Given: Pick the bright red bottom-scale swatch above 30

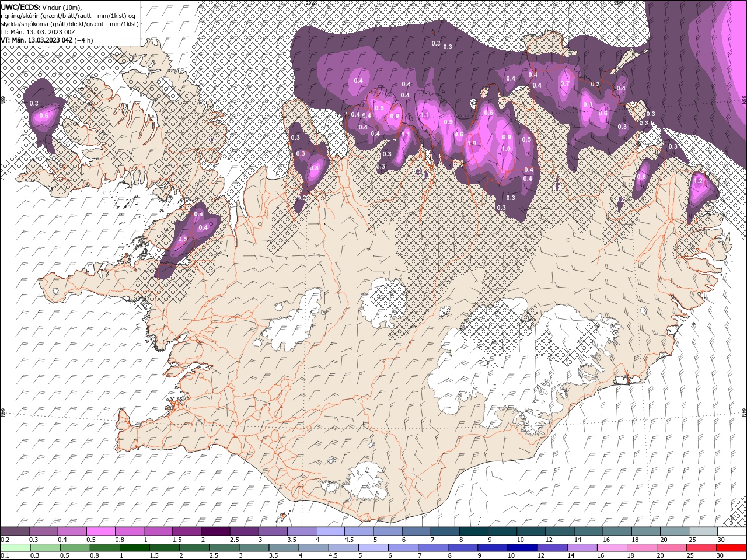Looking at the screenshot, I should tap(732, 548).
